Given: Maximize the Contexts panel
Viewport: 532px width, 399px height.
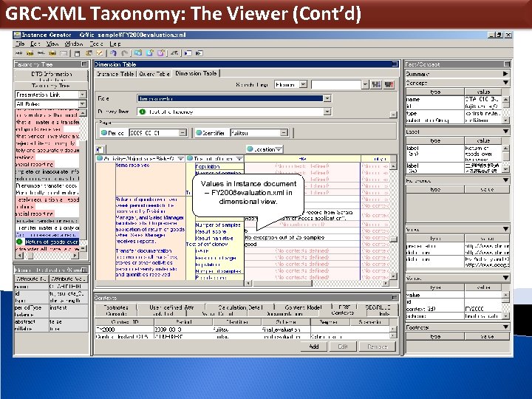Looking at the screenshot, I should [395, 298].
